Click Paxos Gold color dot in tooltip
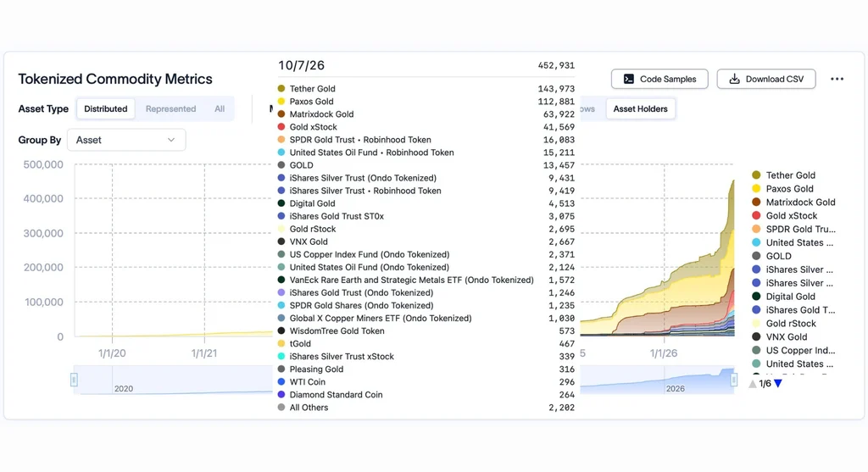This screenshot has height=472, width=868. click(281, 101)
